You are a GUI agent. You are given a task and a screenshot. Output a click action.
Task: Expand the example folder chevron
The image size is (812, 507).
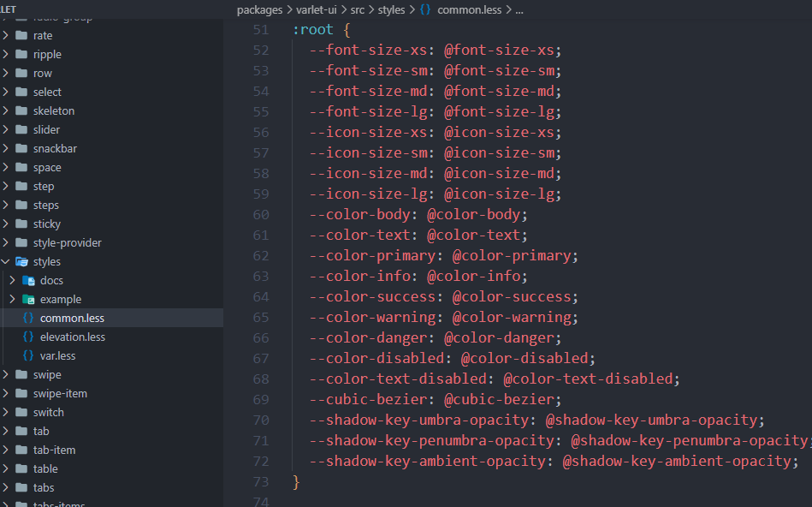coord(13,299)
